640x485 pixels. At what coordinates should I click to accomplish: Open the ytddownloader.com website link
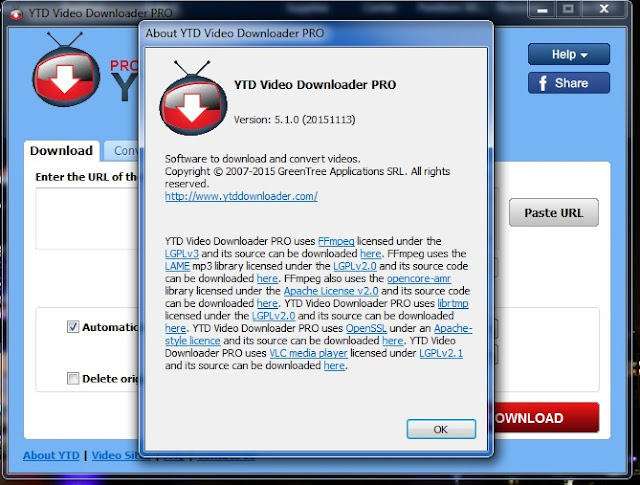point(241,196)
